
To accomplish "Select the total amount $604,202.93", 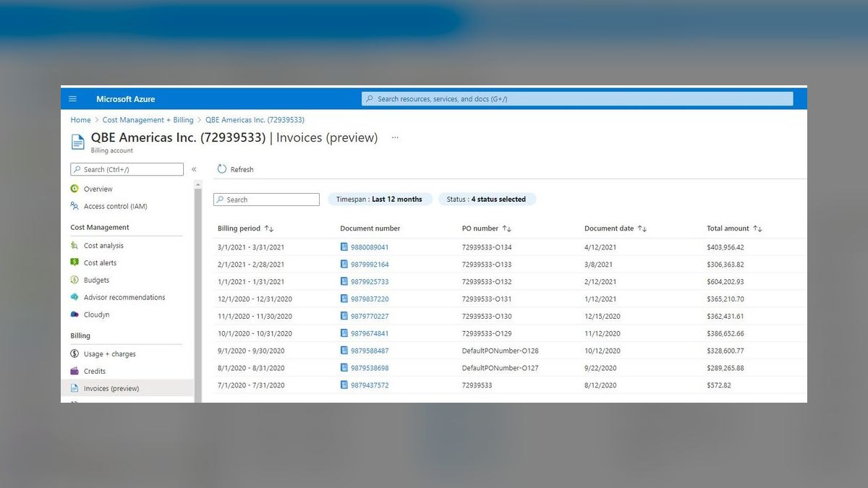I will tap(726, 282).
